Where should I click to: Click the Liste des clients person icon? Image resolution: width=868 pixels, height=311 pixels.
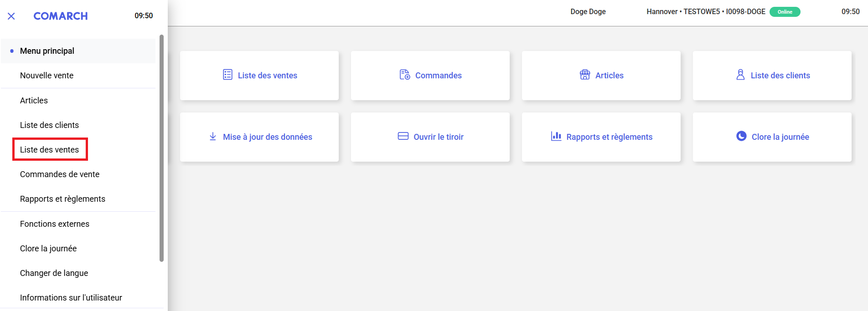pos(740,75)
